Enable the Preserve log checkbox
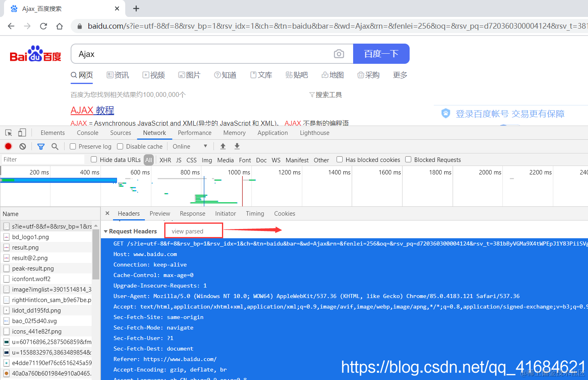 click(72, 146)
